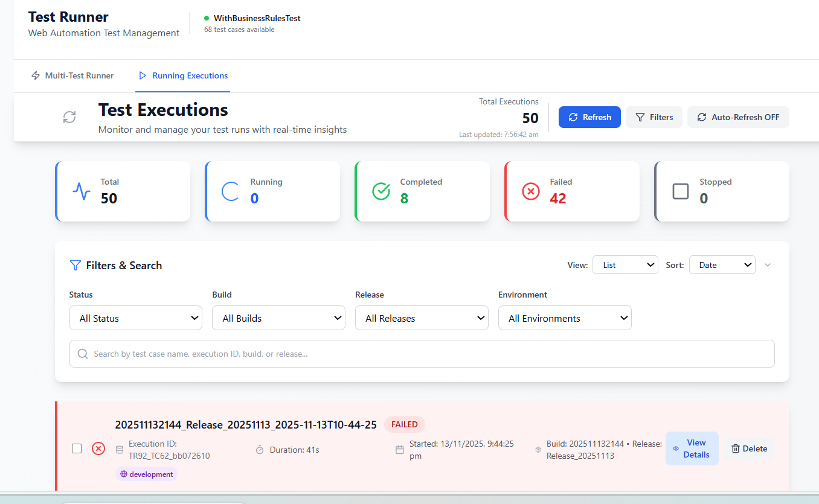Expand the All Environments dropdown
819x504 pixels.
tap(565, 318)
